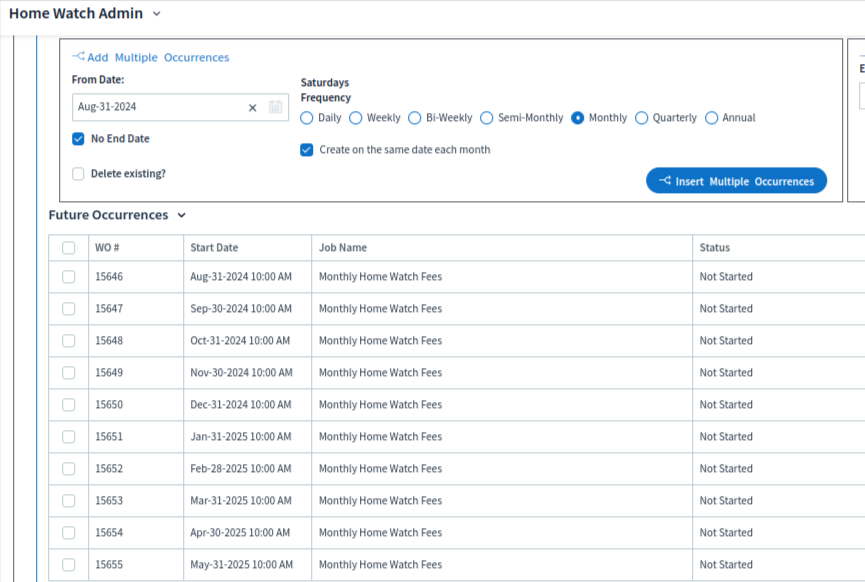The width and height of the screenshot is (865, 582).
Task: Click the Add Multiple Occurrences heading icon
Action: 78,56
